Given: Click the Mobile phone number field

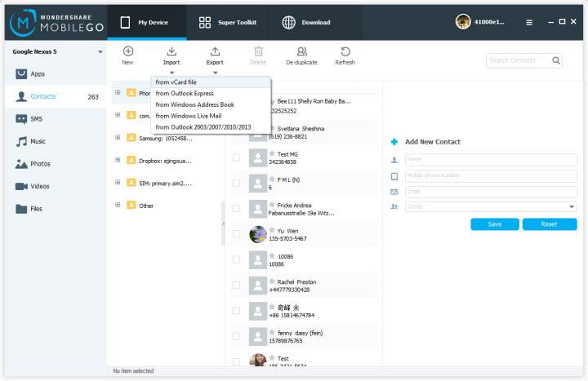Looking at the screenshot, I should click(491, 175).
